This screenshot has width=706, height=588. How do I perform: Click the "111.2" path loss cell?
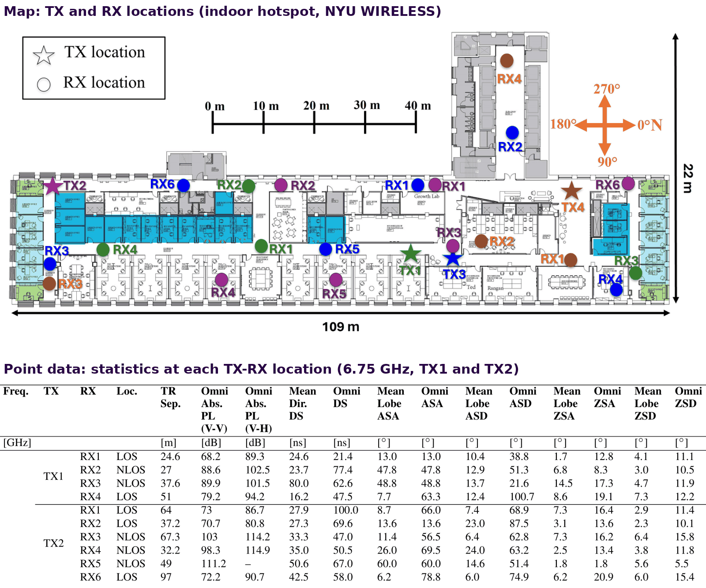click(x=214, y=564)
